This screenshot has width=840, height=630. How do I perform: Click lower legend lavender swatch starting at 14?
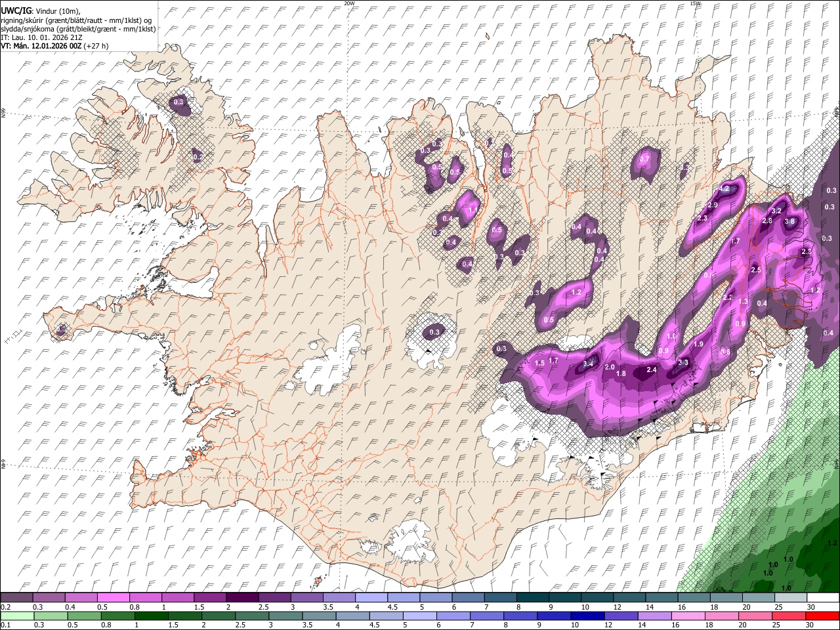[x=655, y=616]
